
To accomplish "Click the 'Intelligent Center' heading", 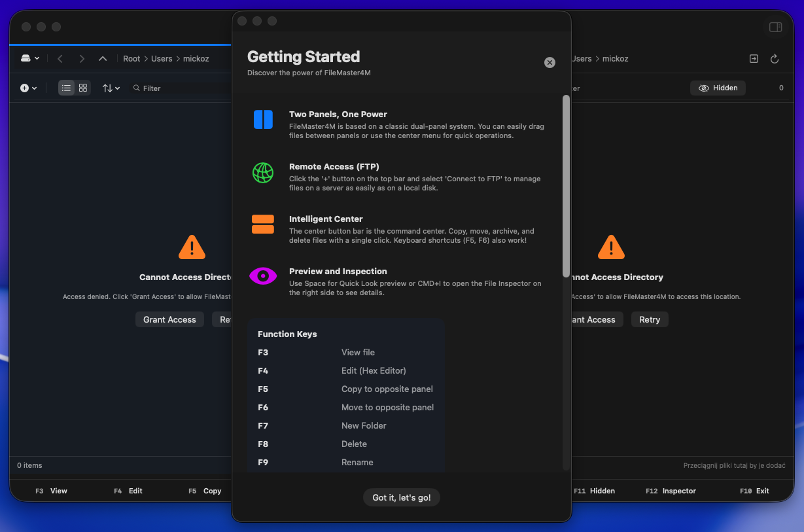I will [326, 219].
